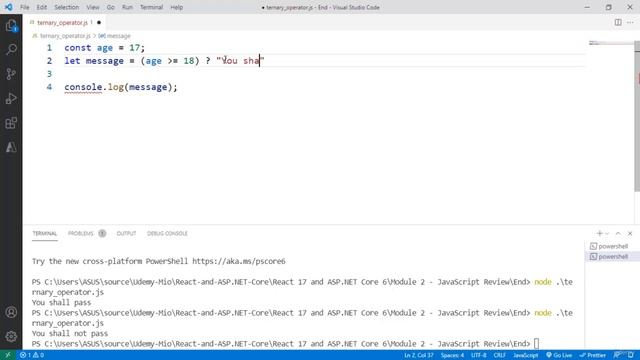Image resolution: width=640 pixels, height=360 pixels.
Task: Switch to the DEBUG CONSOLE tab
Action: (x=167, y=233)
